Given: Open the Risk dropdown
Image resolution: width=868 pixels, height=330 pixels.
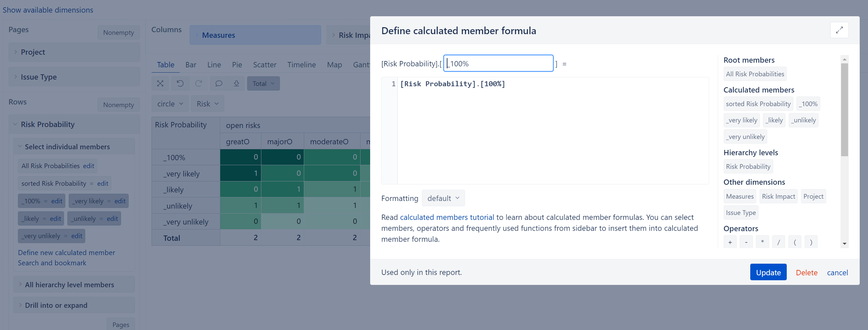Looking at the screenshot, I should pos(207,104).
